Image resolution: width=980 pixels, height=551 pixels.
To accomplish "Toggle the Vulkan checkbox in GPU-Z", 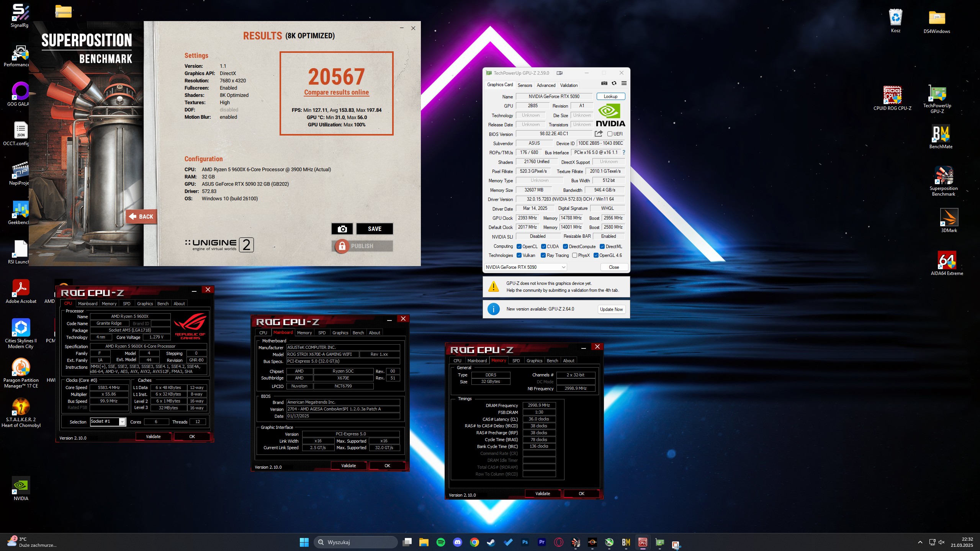I will [519, 255].
